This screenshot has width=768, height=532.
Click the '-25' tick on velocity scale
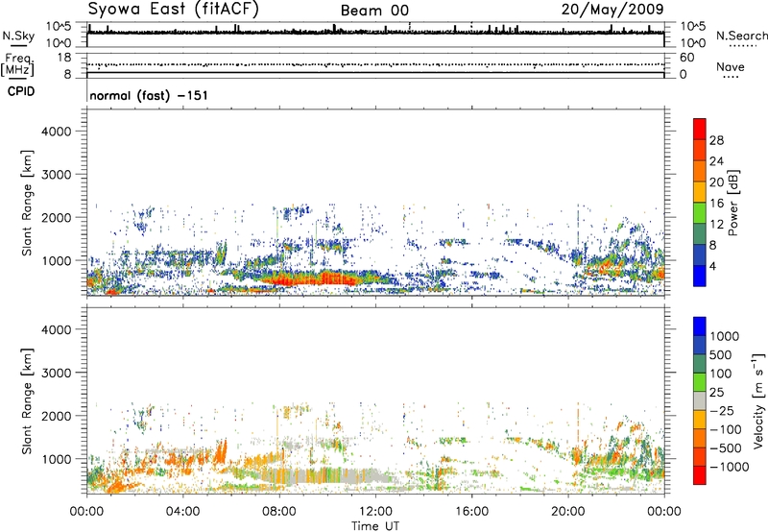[x=722, y=410]
